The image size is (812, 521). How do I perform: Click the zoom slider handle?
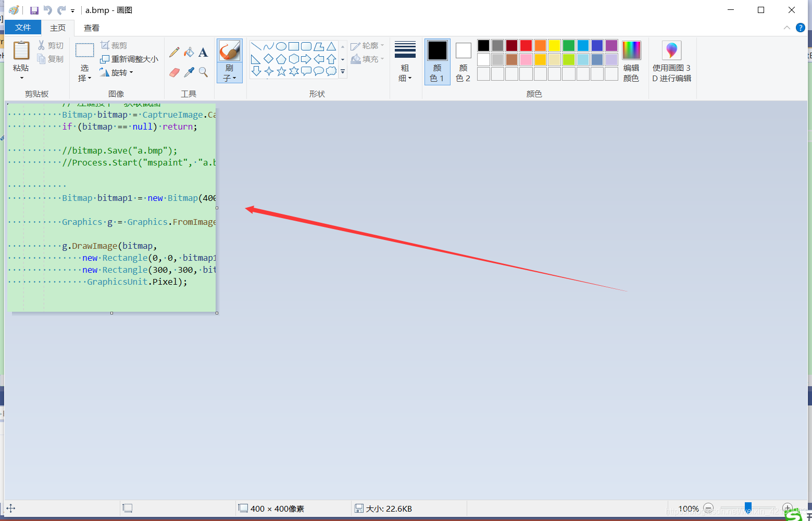(748, 507)
